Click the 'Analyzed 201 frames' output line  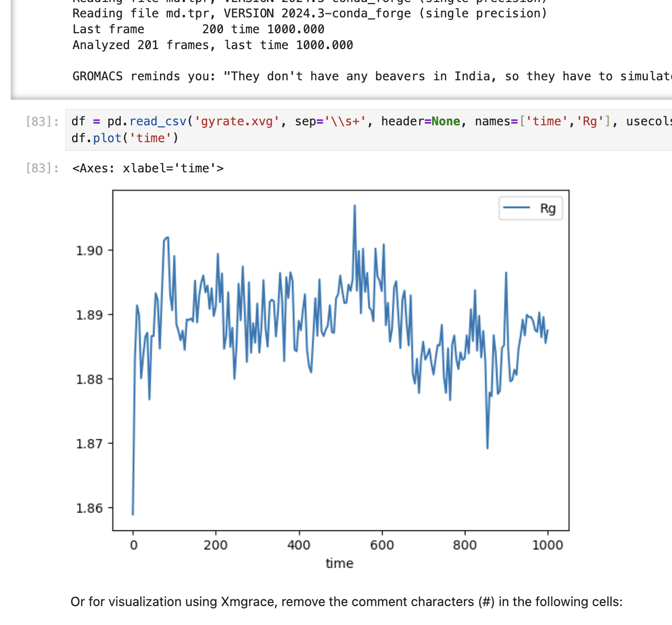[213, 45]
